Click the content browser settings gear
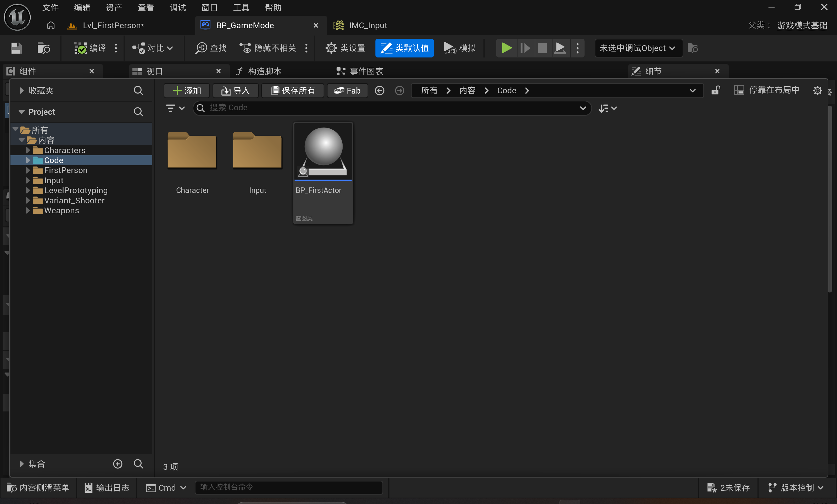This screenshot has height=504, width=837. click(817, 90)
